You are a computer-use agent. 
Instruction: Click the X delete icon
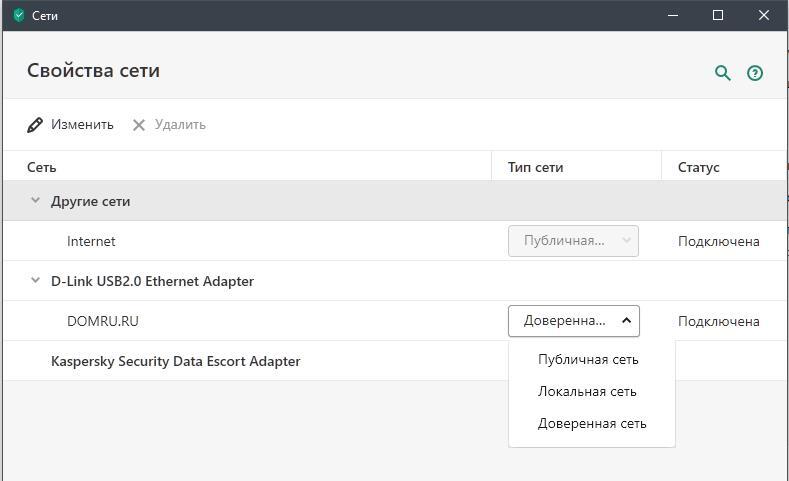point(139,125)
